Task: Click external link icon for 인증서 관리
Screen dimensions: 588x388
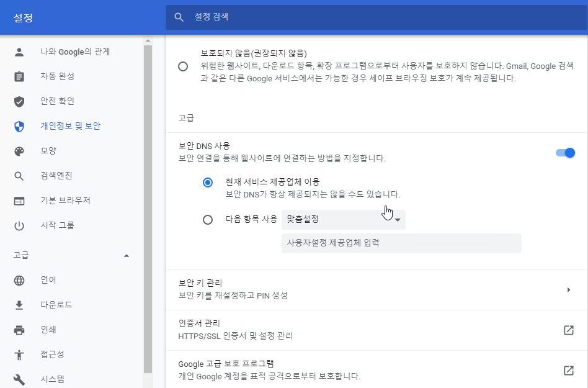Action: click(x=569, y=330)
